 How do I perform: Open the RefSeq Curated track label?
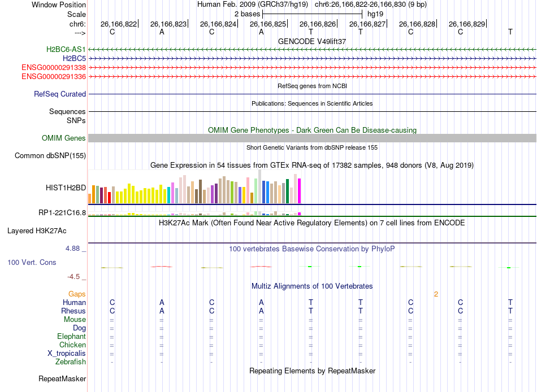[59, 94]
